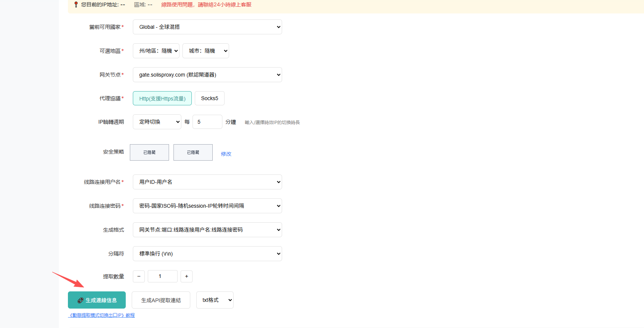The height and width of the screenshot is (328, 644).
Task: Click the 分鐘 unit text
Action: pos(231,122)
